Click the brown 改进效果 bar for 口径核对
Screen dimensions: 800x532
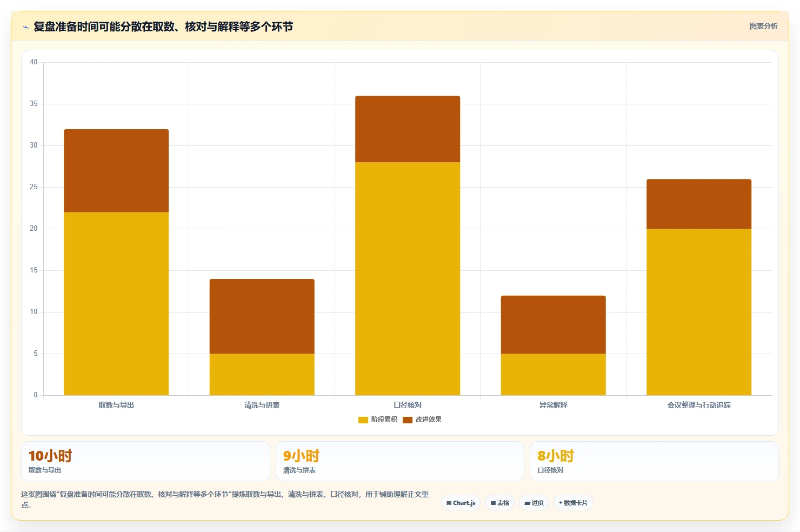click(408, 129)
